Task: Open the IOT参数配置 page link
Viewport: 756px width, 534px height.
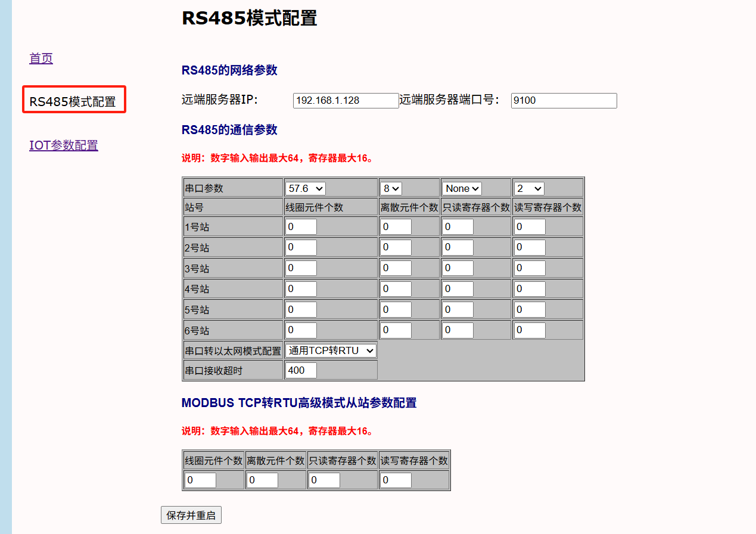Action: click(64, 145)
